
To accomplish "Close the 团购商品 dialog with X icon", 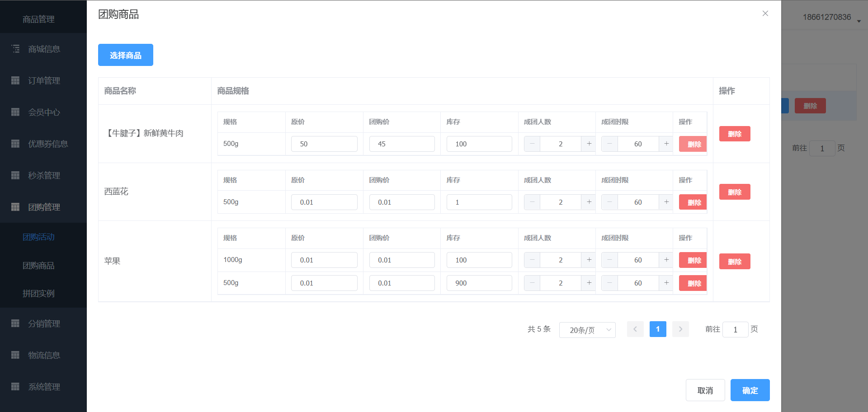I will click(x=765, y=14).
